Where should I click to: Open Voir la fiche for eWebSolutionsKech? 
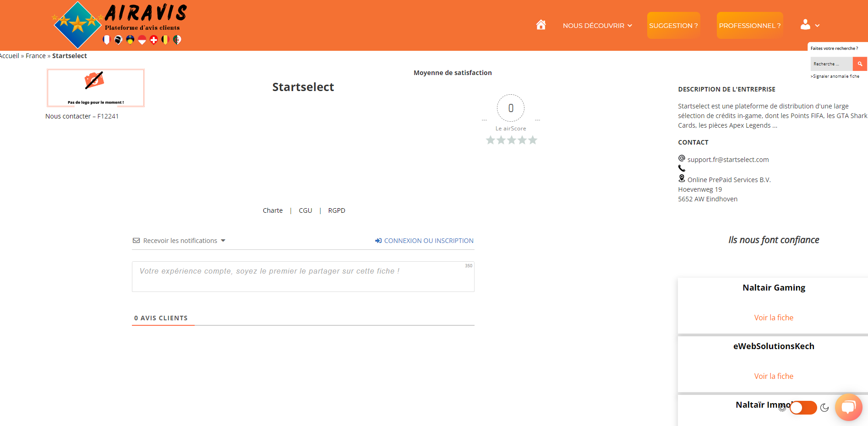point(774,376)
